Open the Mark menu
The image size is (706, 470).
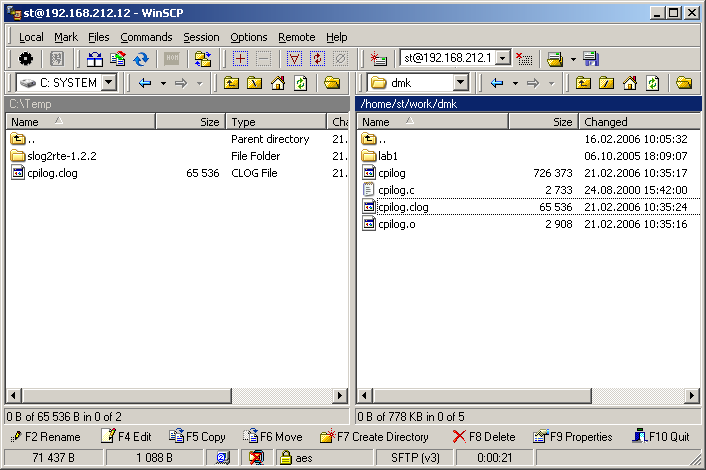pyautogui.click(x=66, y=37)
